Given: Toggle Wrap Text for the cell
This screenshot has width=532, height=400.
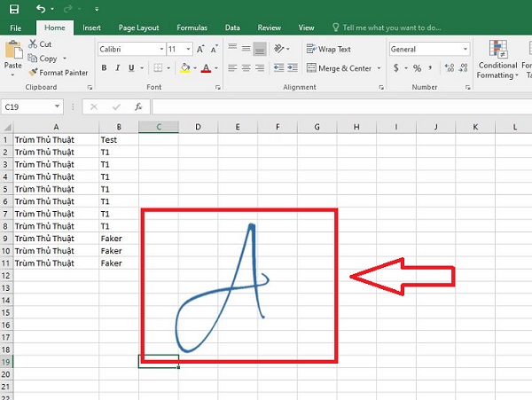Looking at the screenshot, I should [328, 49].
